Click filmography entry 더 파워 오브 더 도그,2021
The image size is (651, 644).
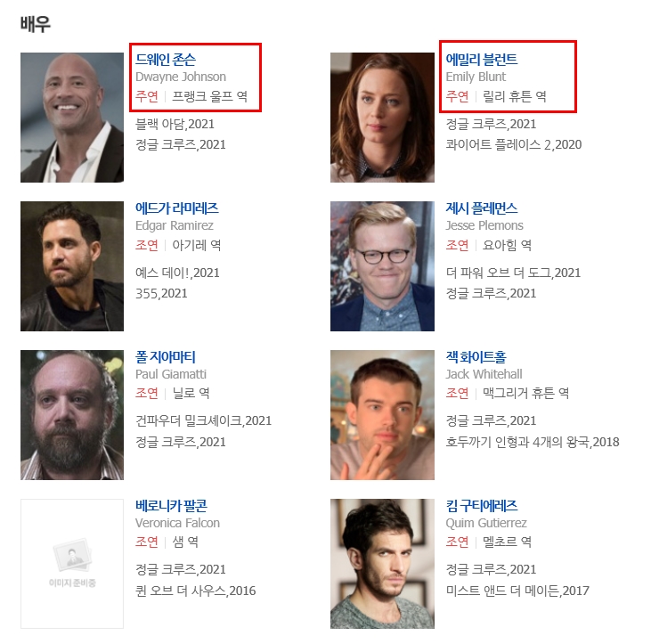(513, 273)
